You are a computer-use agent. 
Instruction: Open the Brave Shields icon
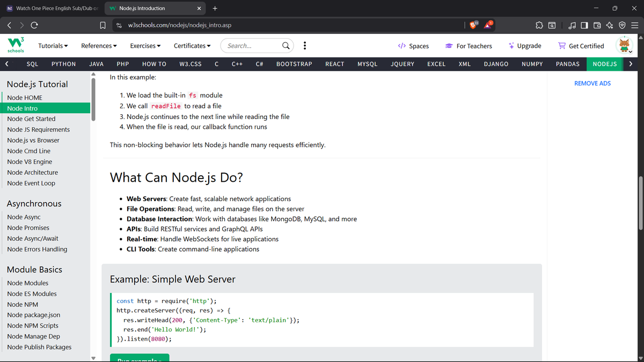pos(474,25)
